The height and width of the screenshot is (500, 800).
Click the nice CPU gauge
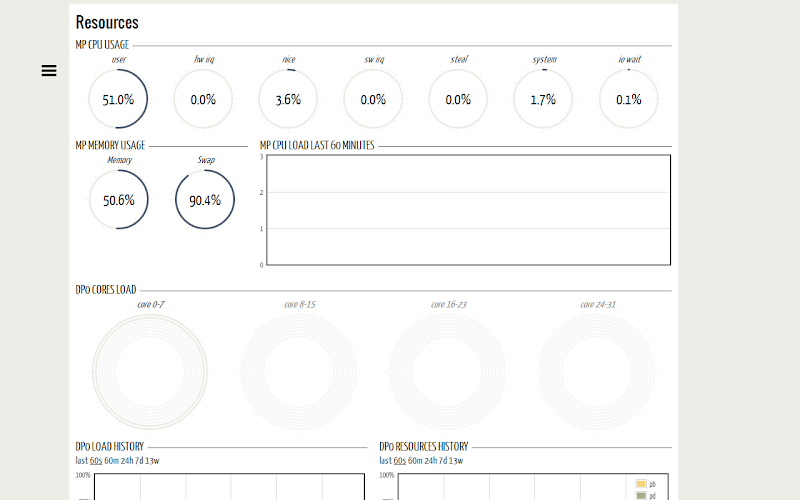point(288,99)
